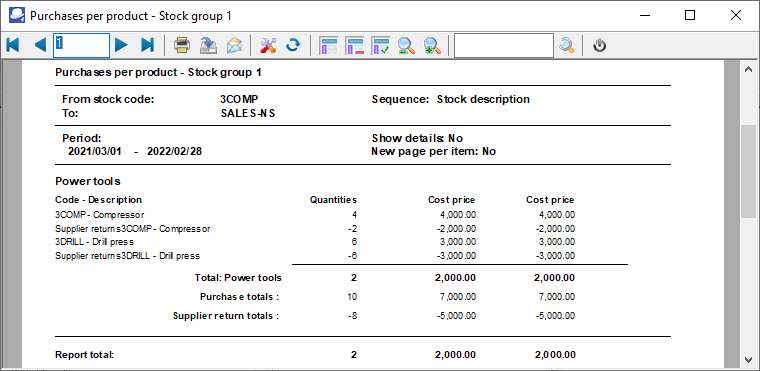Image resolution: width=760 pixels, height=371 pixels.
Task: Click the 'SALES-NS' stock code value
Action: click(248, 113)
